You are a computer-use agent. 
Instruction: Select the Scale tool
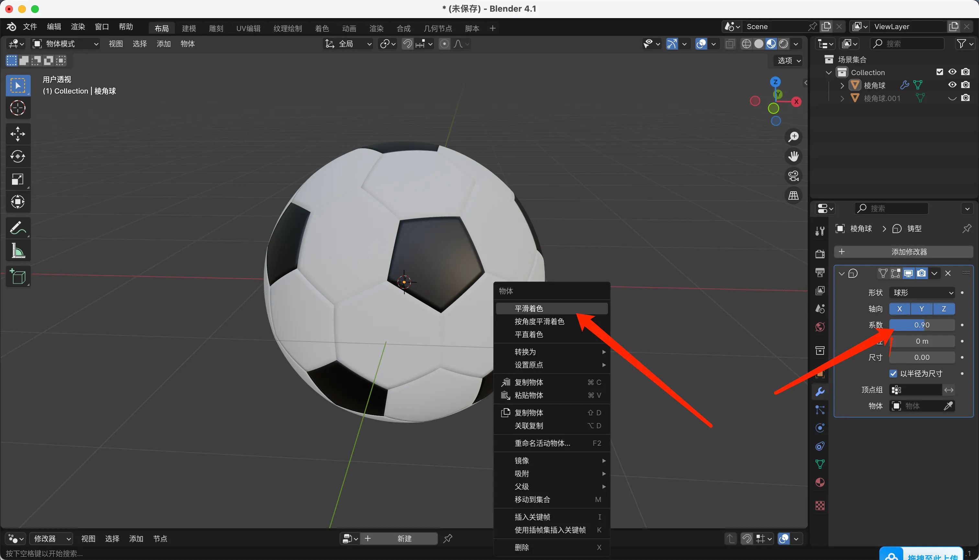point(18,179)
